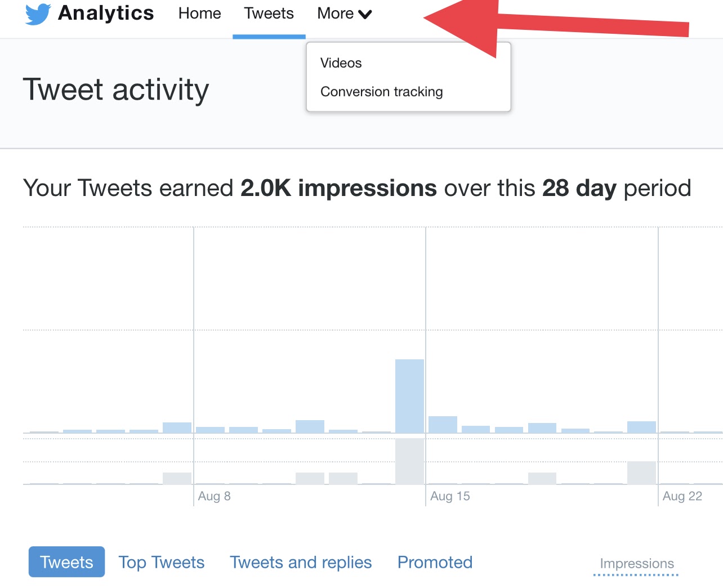Open the More dropdown menu
This screenshot has width=723, height=588.
(x=343, y=14)
